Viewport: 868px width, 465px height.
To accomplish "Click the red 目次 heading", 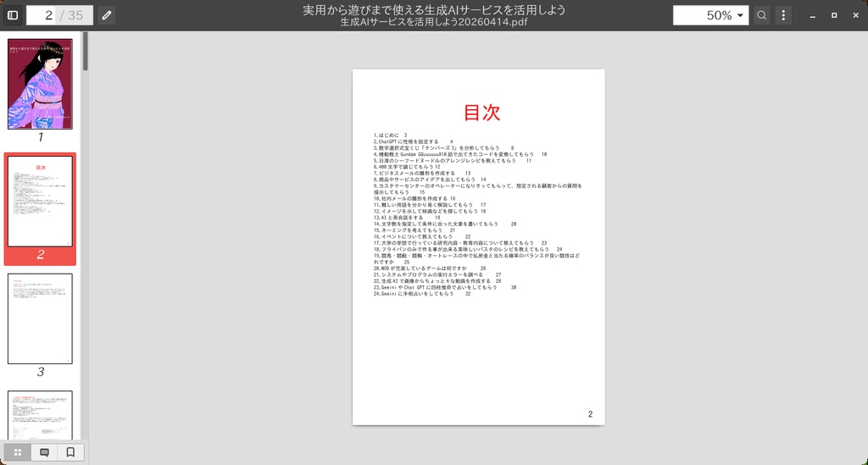I will pos(481,113).
